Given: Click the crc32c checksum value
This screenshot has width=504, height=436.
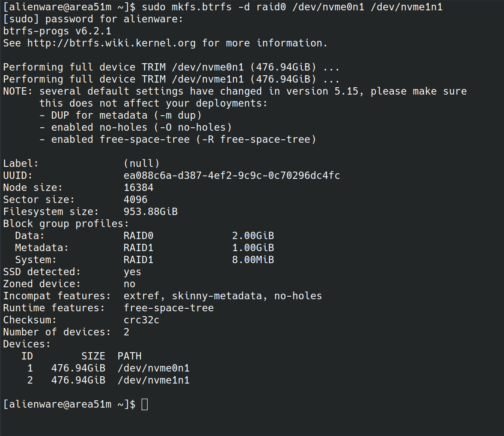Looking at the screenshot, I should tap(142, 320).
